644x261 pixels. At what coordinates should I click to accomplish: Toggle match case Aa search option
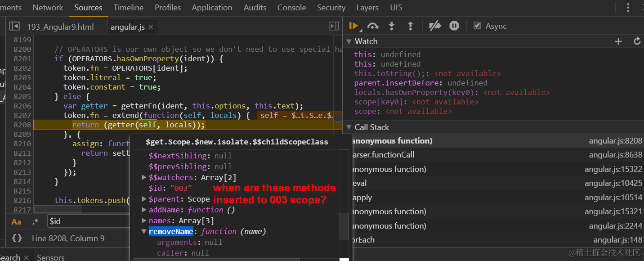click(17, 221)
